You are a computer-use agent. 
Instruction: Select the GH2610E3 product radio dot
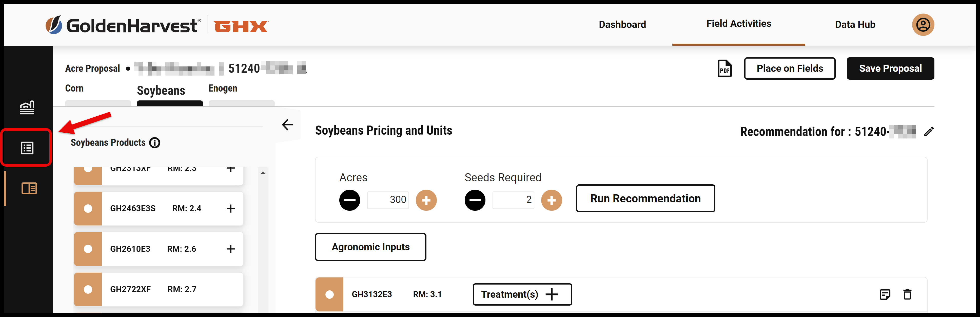coord(88,249)
